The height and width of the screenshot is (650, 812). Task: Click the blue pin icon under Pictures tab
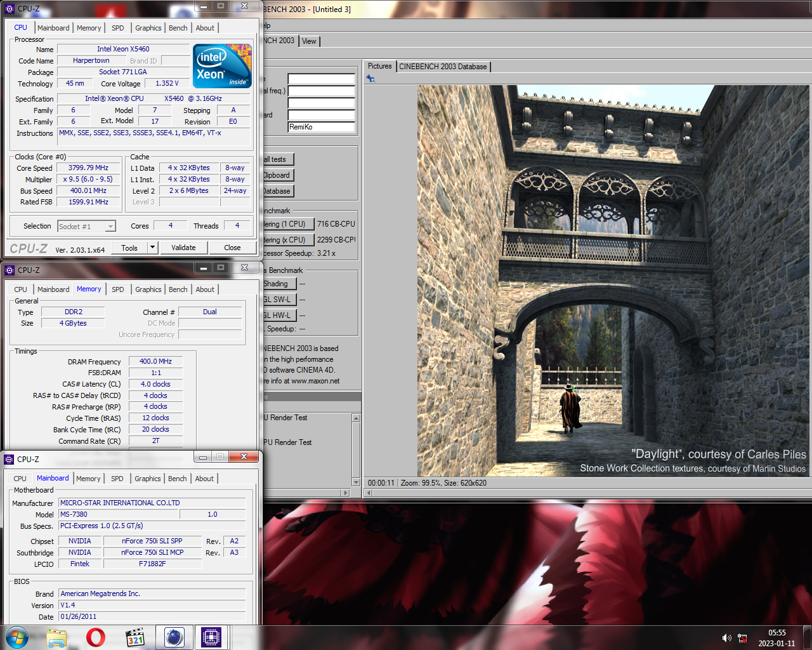(370, 79)
